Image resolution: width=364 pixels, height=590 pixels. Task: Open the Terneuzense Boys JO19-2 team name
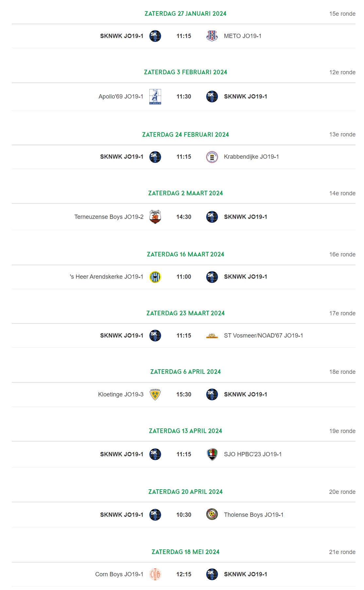point(109,217)
